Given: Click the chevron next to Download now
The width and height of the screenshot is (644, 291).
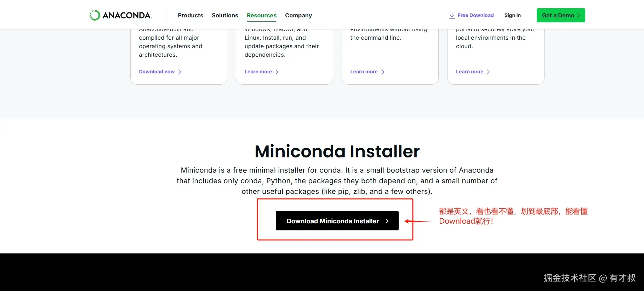Looking at the screenshot, I should click(x=179, y=72).
